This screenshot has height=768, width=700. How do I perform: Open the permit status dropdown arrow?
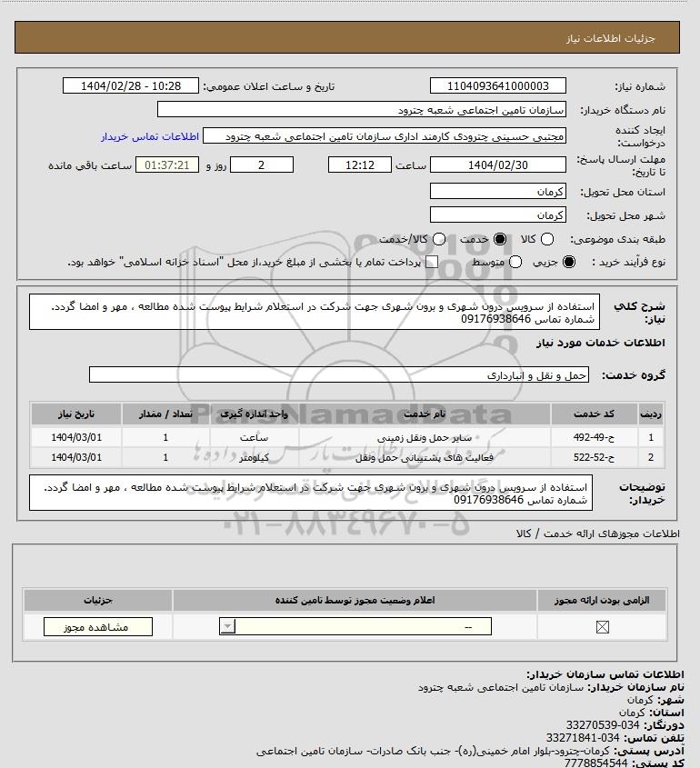pyautogui.click(x=228, y=626)
